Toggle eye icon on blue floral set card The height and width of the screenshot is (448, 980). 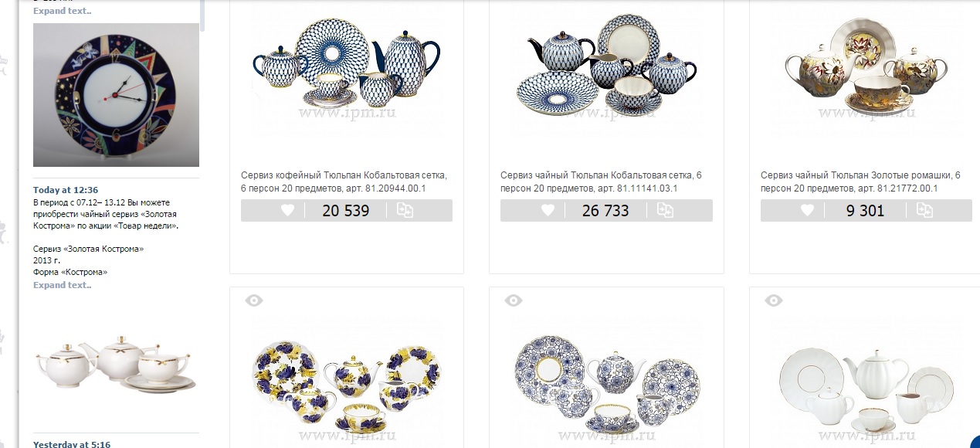click(514, 300)
